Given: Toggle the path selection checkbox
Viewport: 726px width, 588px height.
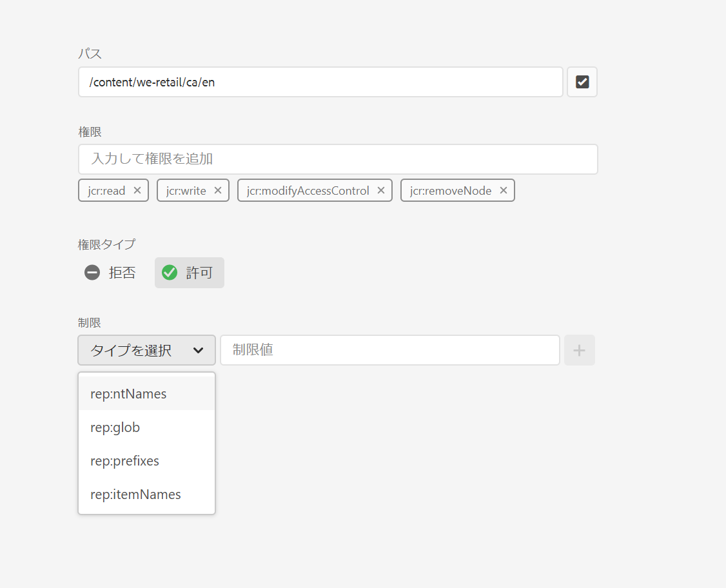Looking at the screenshot, I should tap(582, 82).
